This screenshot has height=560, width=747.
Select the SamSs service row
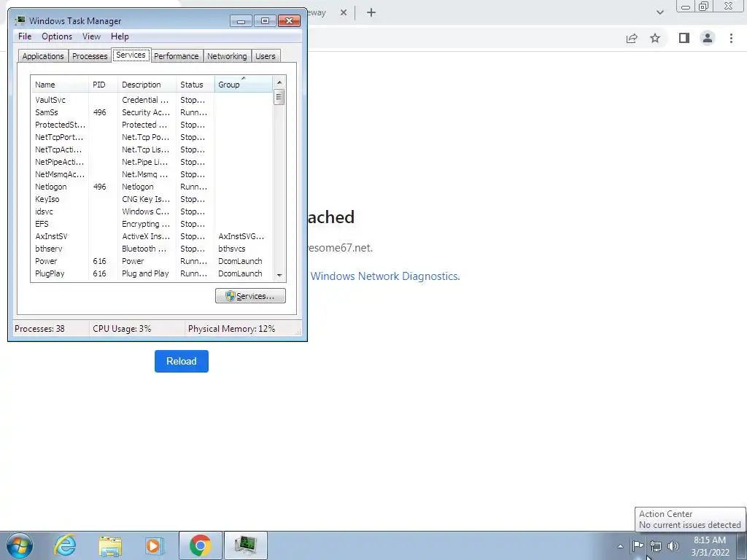[152, 112]
